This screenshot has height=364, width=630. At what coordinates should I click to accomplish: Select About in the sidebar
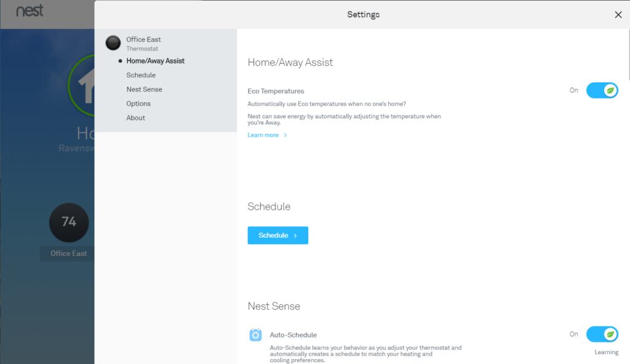click(x=135, y=117)
